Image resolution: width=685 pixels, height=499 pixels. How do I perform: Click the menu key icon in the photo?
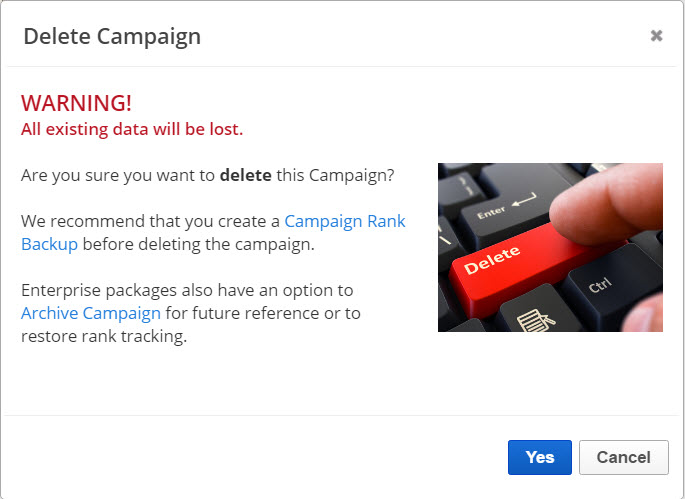(536, 316)
